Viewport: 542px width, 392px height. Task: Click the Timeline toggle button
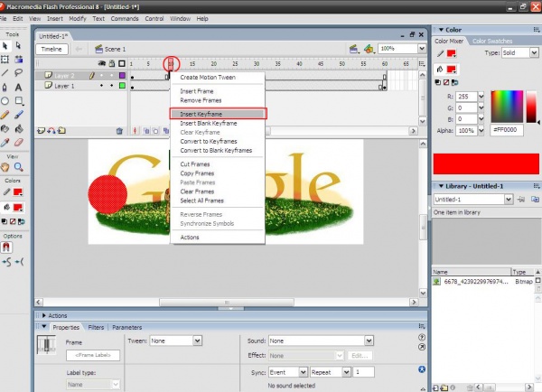51,49
